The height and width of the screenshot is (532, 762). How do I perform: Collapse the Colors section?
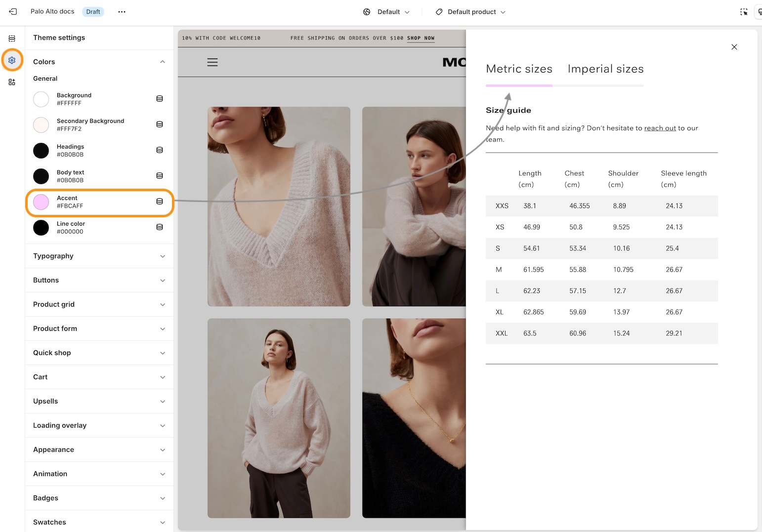[x=163, y=62]
